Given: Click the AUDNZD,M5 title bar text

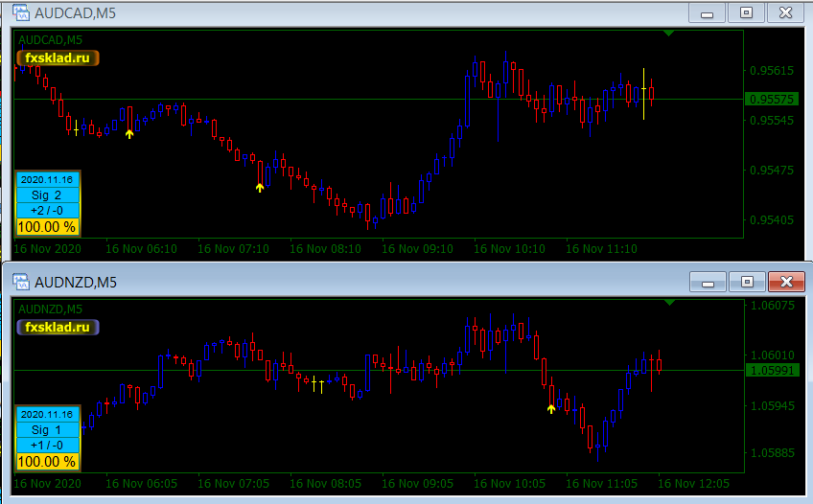Looking at the screenshot, I should tap(76, 283).
